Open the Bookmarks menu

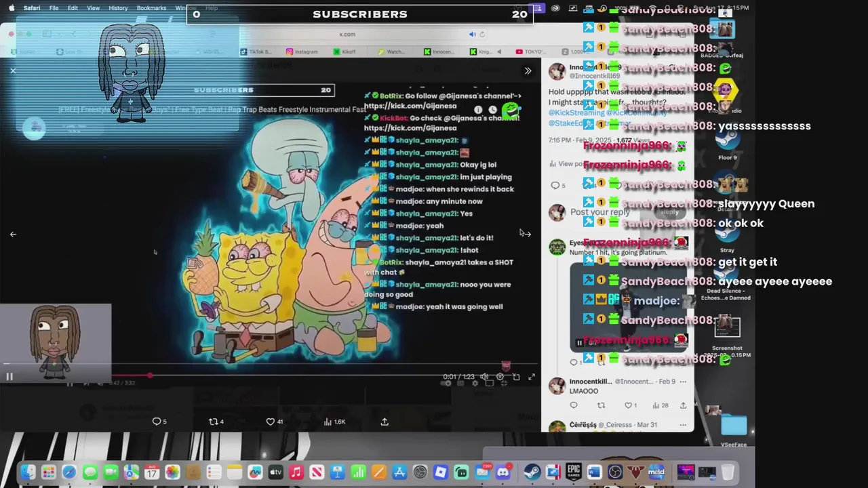151,8
